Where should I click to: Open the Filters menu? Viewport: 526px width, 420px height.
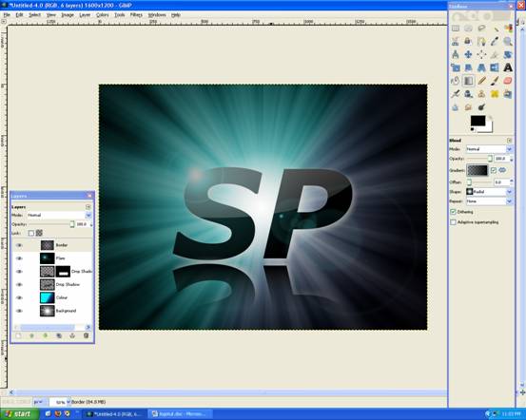pyautogui.click(x=136, y=15)
